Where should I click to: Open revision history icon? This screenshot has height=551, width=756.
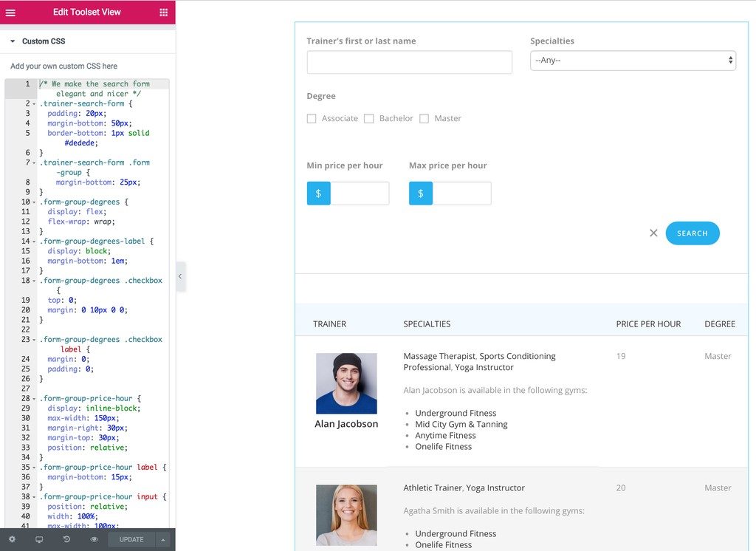[x=66, y=540]
